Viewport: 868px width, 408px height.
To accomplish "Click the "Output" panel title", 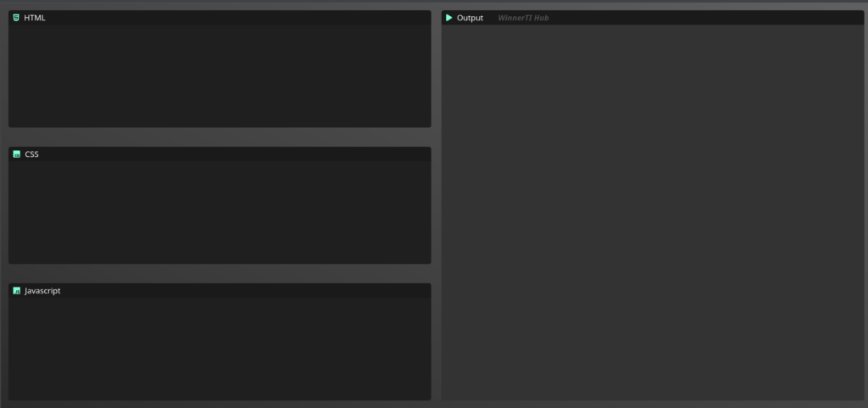I will [x=470, y=18].
